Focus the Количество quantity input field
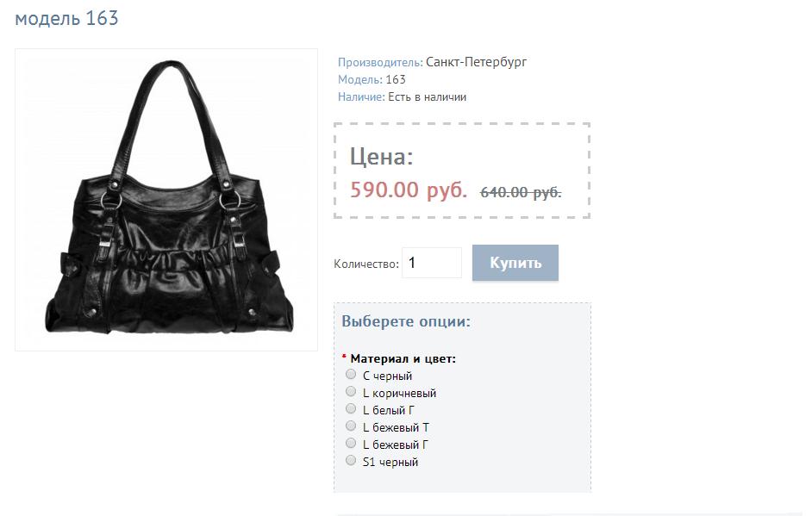 coord(432,263)
